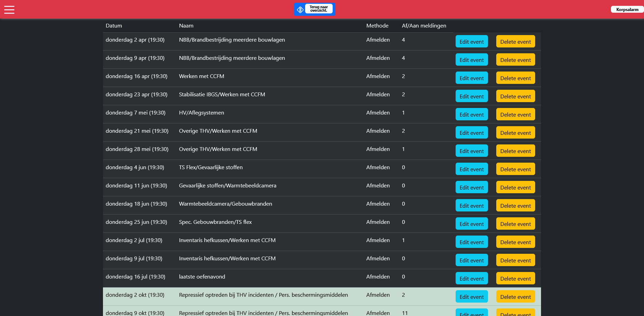644x316 pixels.
Task: Delete the Spec. Gebouwbranden/TS flex event
Action: coord(515,224)
